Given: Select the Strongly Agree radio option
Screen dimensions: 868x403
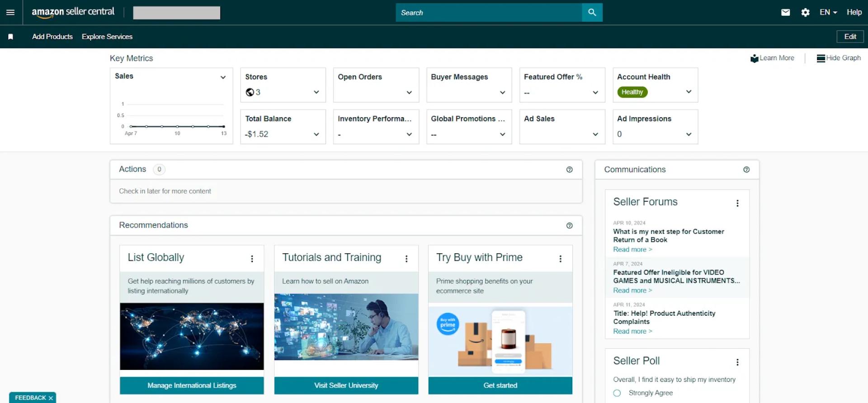Looking at the screenshot, I should click(617, 393).
